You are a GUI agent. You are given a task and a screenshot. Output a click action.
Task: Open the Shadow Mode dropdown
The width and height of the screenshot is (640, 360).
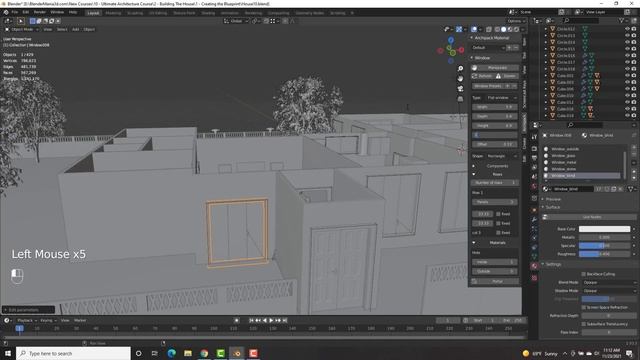pos(609,291)
